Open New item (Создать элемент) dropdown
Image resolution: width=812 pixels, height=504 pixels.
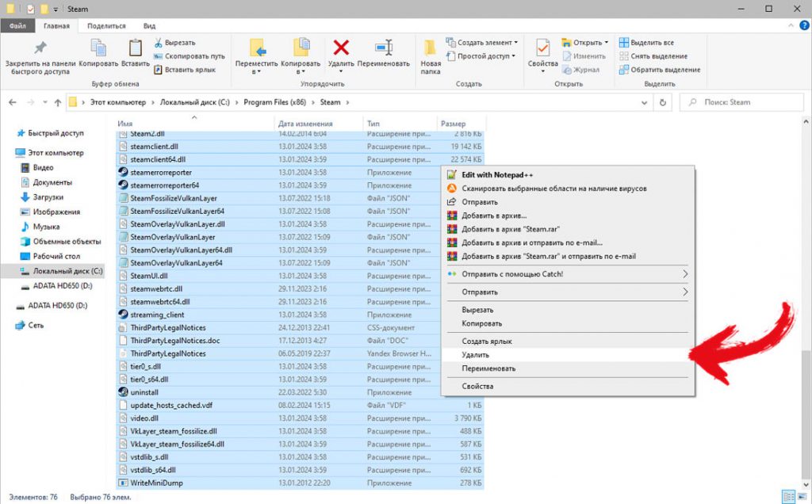coord(481,43)
